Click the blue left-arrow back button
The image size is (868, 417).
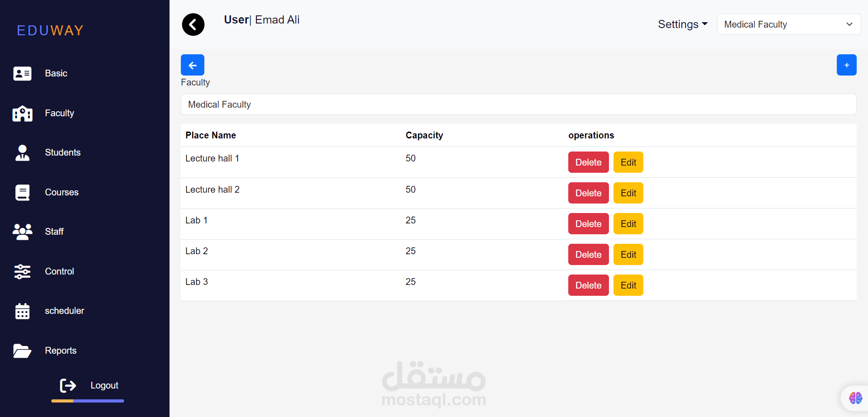click(193, 65)
